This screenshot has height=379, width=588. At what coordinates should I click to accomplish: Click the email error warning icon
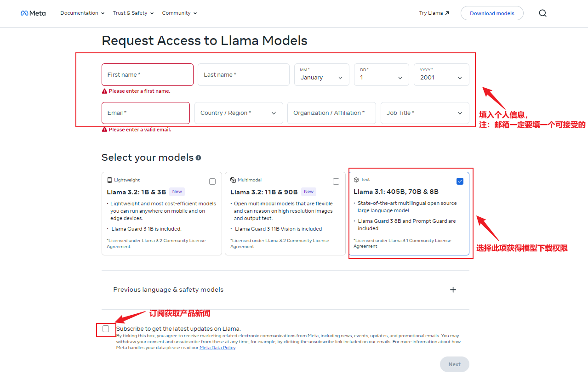point(104,130)
